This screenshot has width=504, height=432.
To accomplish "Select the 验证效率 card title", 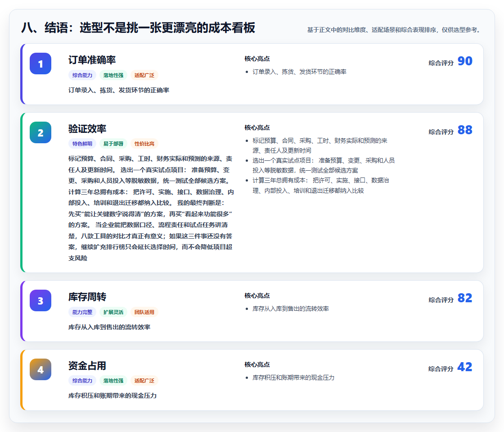I will 87,129.
